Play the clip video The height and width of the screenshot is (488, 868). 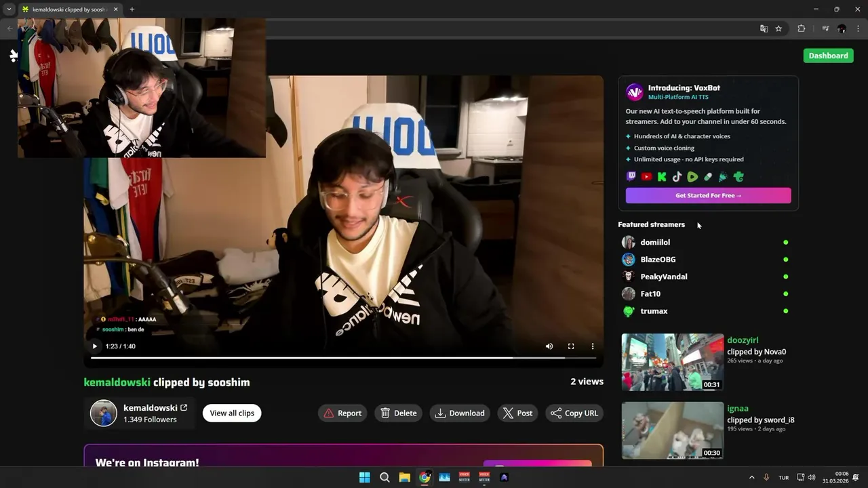pyautogui.click(x=94, y=346)
